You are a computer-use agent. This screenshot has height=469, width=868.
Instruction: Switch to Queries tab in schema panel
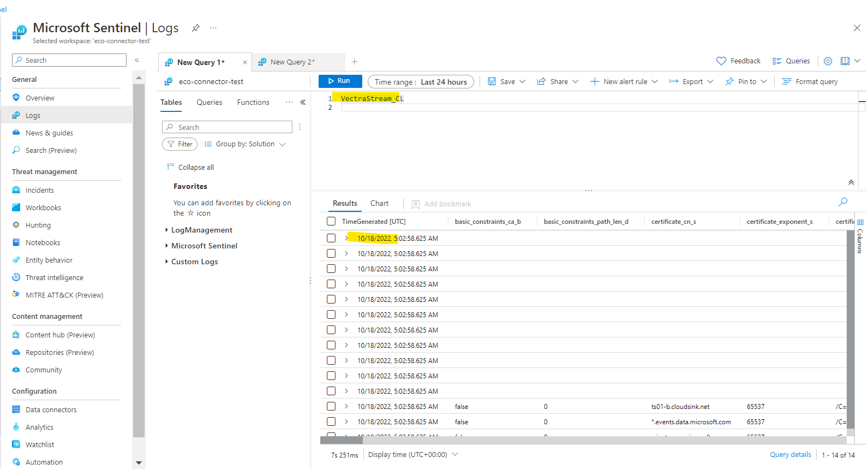tap(209, 102)
